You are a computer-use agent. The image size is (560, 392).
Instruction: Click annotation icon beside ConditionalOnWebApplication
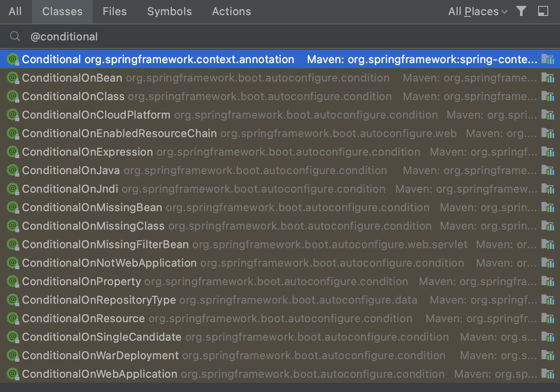point(13,374)
